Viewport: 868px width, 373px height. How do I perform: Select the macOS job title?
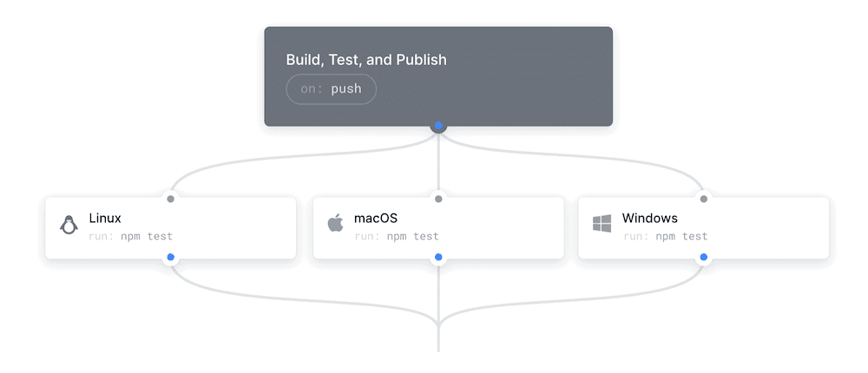click(375, 218)
